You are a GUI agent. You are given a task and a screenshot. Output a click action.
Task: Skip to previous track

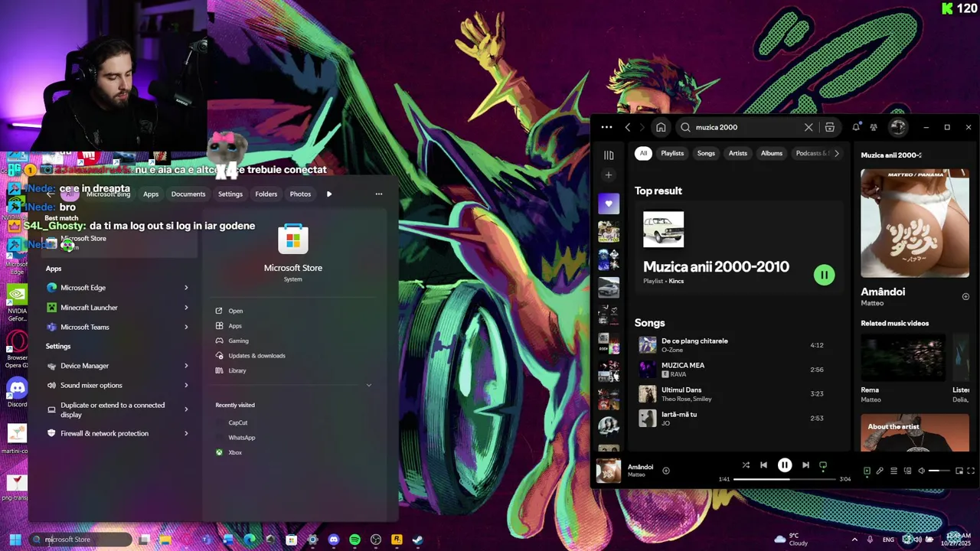tap(763, 465)
